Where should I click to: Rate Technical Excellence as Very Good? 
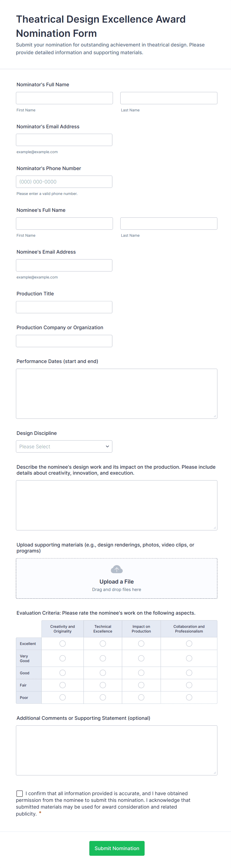point(103,658)
